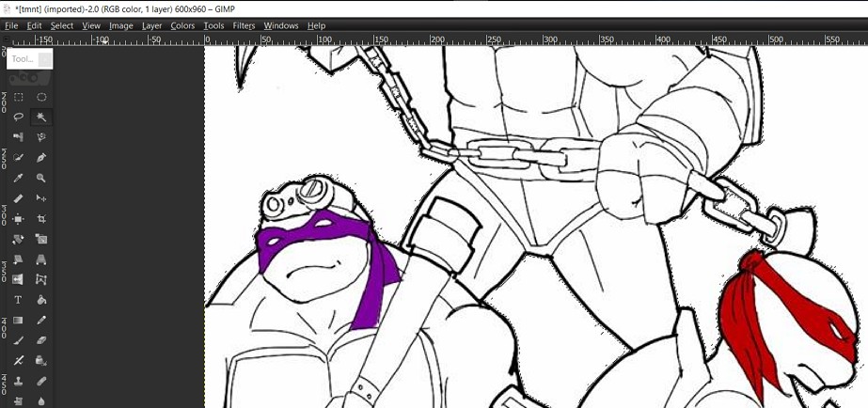Open the Select menu
This screenshot has height=408, width=868.
click(x=62, y=25)
